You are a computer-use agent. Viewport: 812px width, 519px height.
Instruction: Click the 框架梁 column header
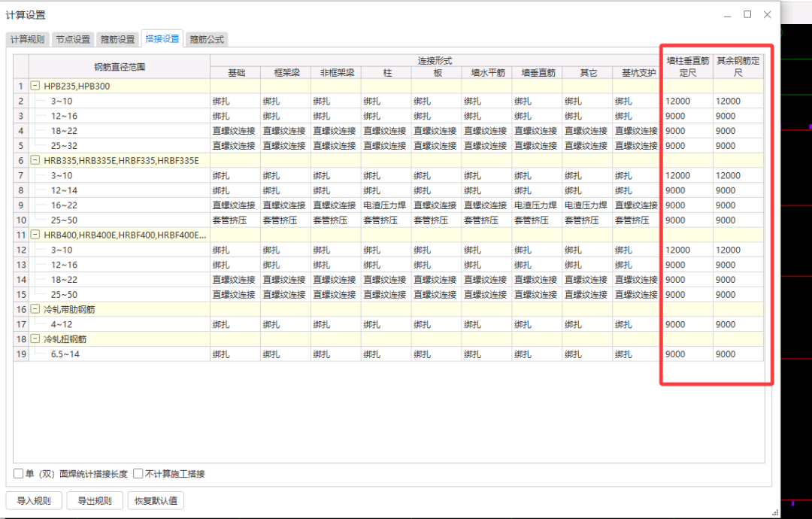click(286, 73)
